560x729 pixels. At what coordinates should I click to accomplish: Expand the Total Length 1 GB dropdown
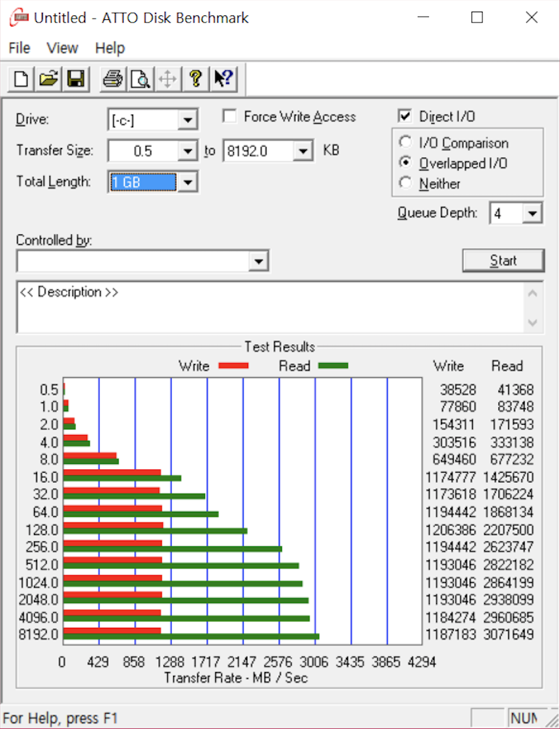click(188, 182)
